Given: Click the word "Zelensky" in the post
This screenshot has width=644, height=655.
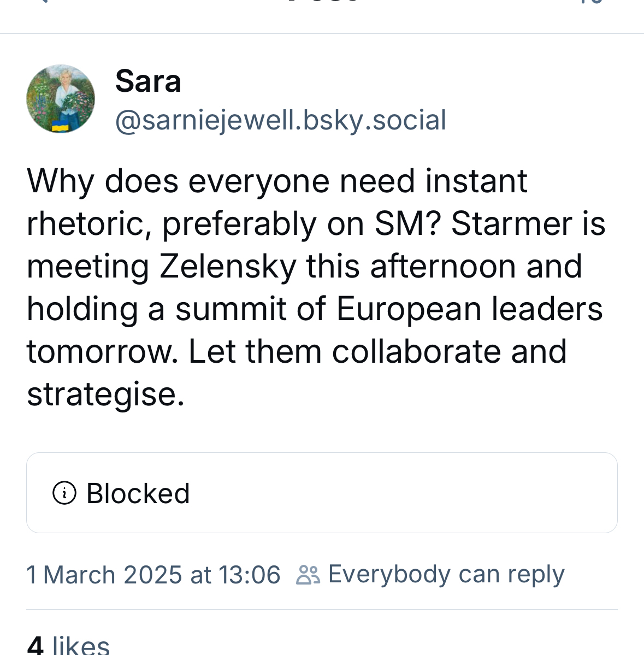Looking at the screenshot, I should [228, 267].
